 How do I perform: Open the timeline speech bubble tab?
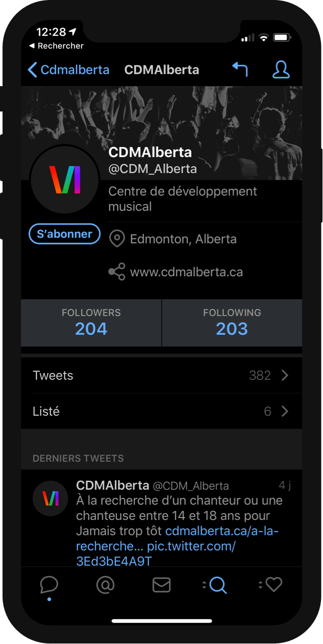49,584
